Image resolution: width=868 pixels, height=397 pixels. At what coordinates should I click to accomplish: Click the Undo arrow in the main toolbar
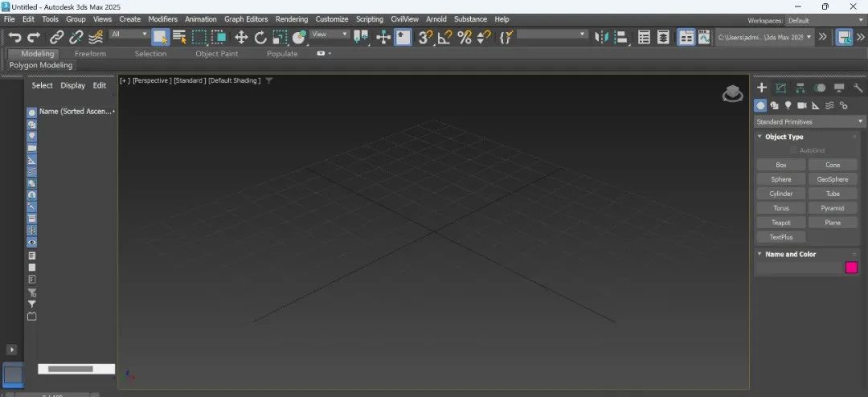[15, 38]
